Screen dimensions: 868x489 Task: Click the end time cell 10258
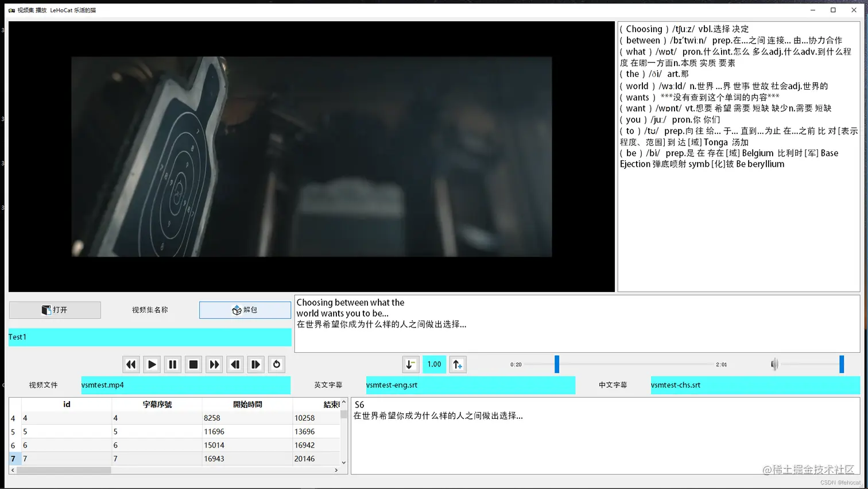pyautogui.click(x=316, y=418)
